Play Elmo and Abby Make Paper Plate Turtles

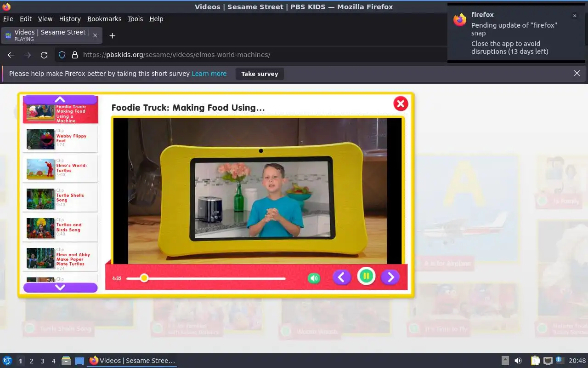(x=61, y=258)
